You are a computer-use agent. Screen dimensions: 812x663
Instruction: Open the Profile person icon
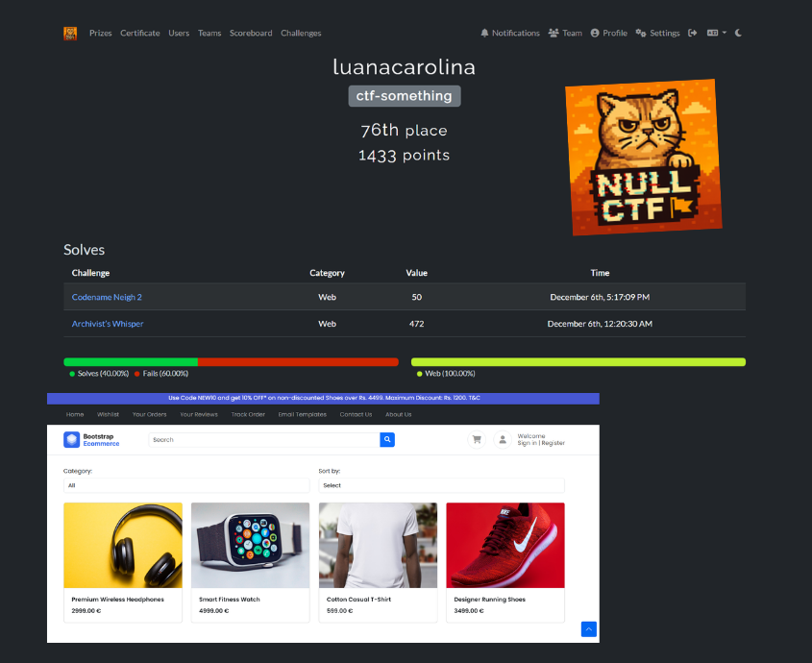click(594, 33)
